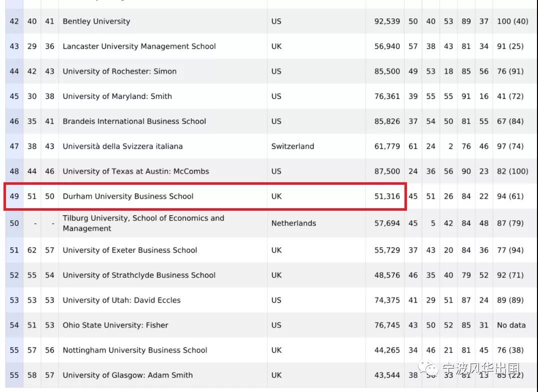Click the rank 42 cell
This screenshot has width=538, height=392.
[x=14, y=21]
